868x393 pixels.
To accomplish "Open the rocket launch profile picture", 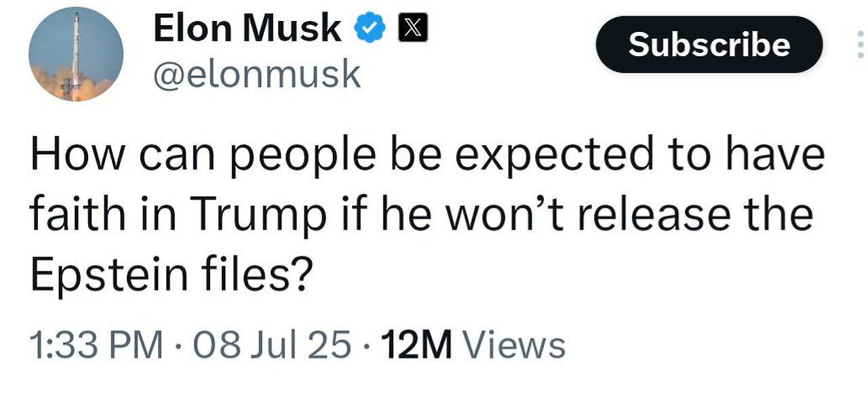I will coord(76,55).
